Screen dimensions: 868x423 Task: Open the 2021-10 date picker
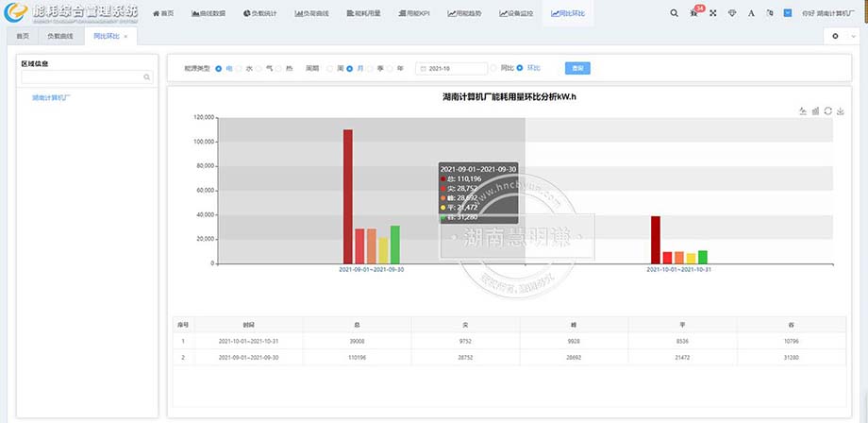point(451,68)
